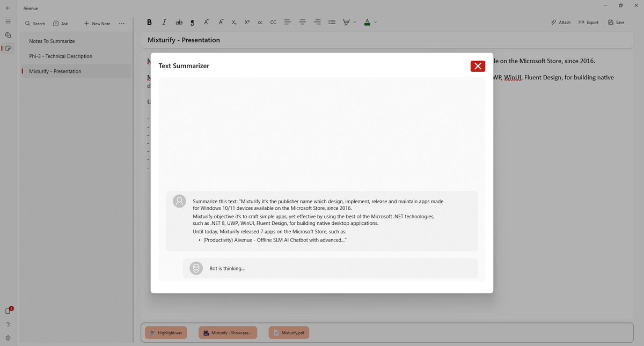Open the Mixturify - Showcase video attachment
Viewport: 644px width, 346px height.
(x=228, y=333)
